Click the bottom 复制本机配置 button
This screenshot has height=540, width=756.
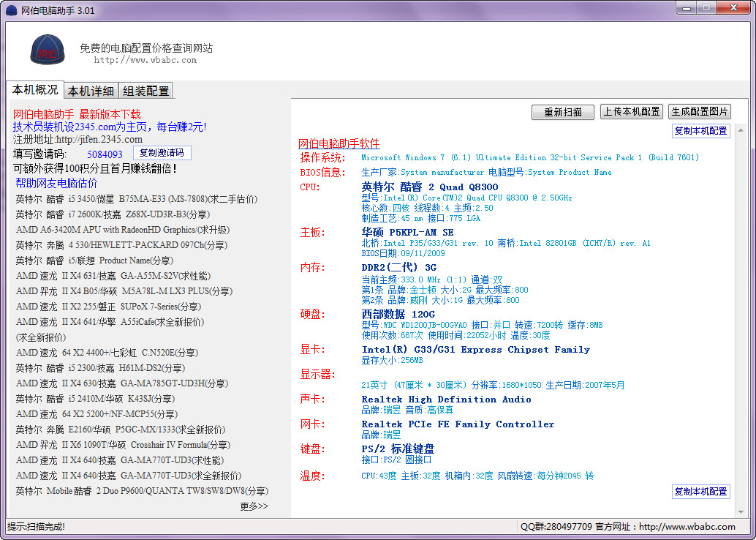[700, 492]
